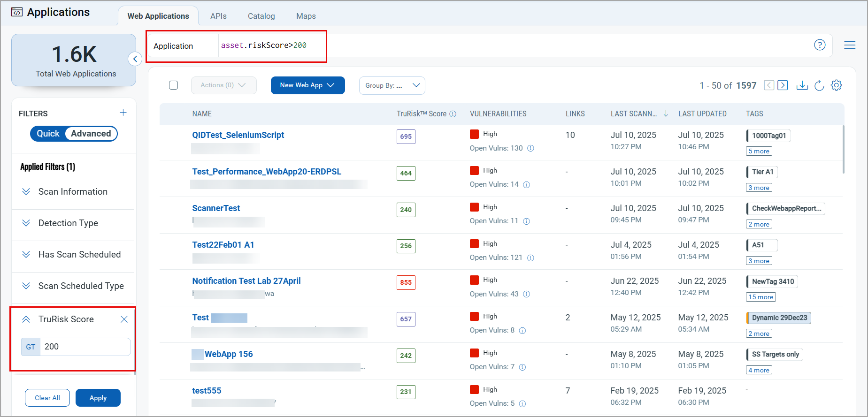Check the select-all checkbox

click(x=174, y=85)
